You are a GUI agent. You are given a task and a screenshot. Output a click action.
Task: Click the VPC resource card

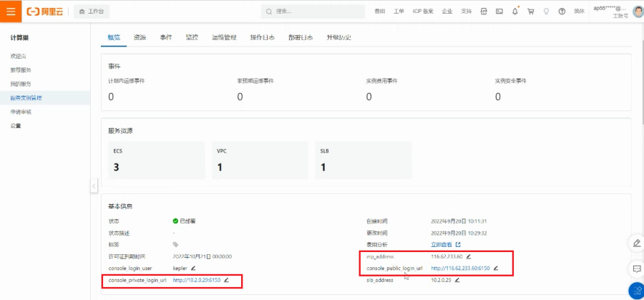(260, 160)
